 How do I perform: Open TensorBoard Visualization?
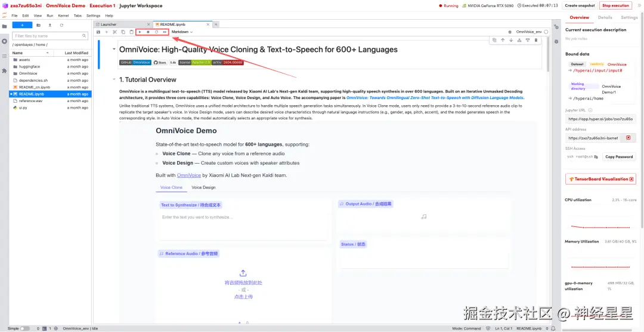(600, 179)
